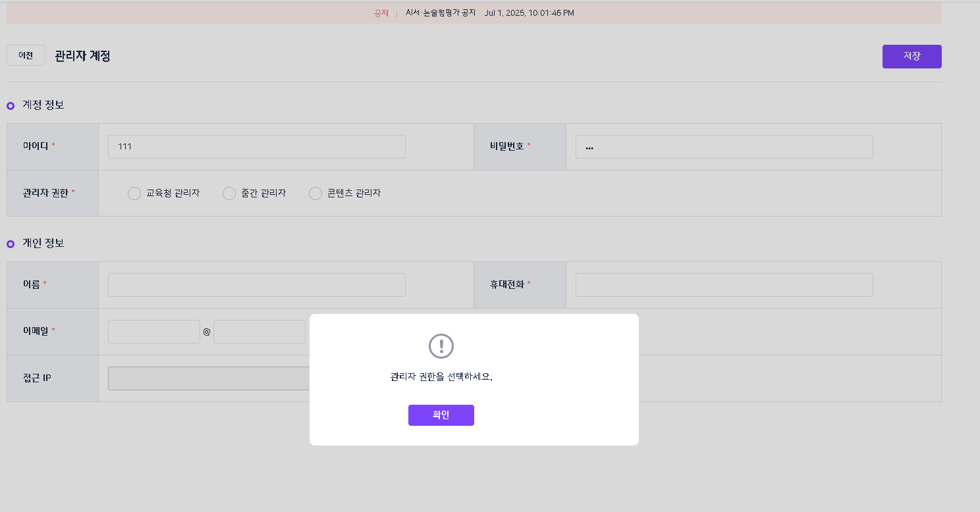Go back using the 이전 button
Image resolution: width=980 pixels, height=512 pixels.
(x=26, y=56)
